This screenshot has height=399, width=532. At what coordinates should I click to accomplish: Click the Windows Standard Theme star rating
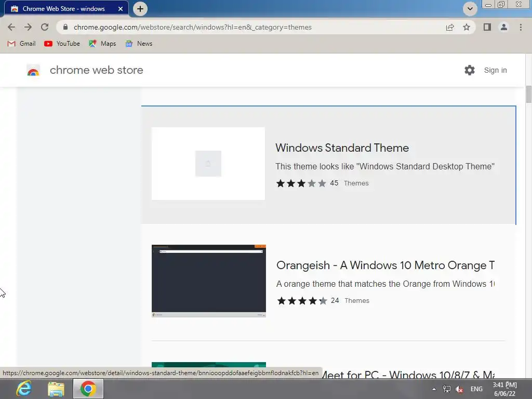point(301,183)
